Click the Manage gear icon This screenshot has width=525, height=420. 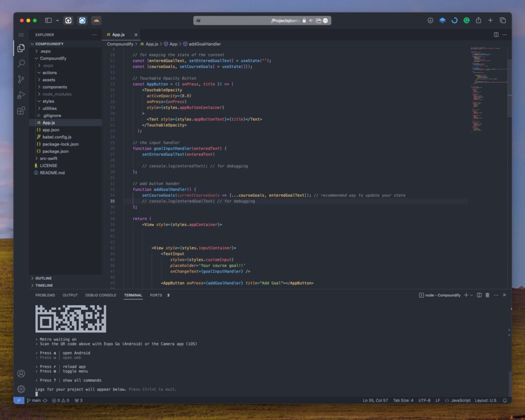pos(21,389)
